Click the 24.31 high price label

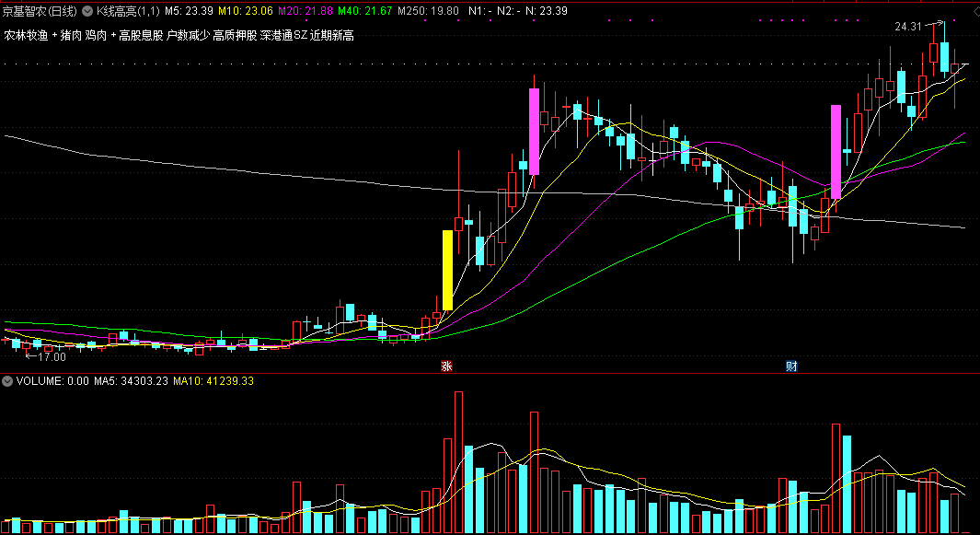pos(908,27)
